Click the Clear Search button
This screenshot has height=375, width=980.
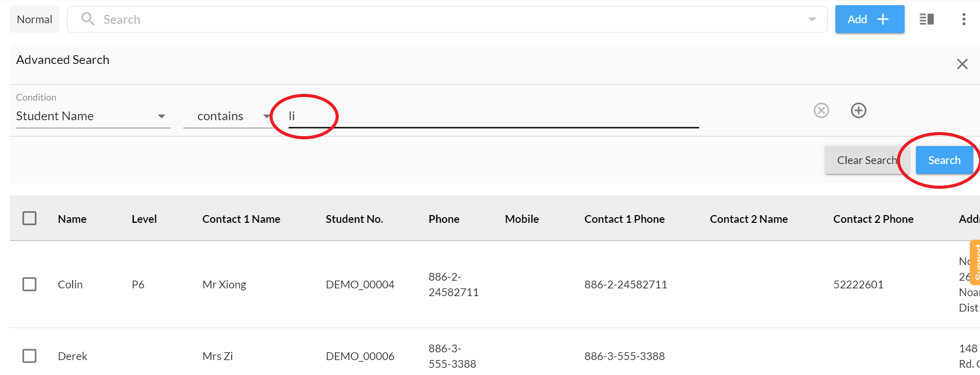click(866, 160)
